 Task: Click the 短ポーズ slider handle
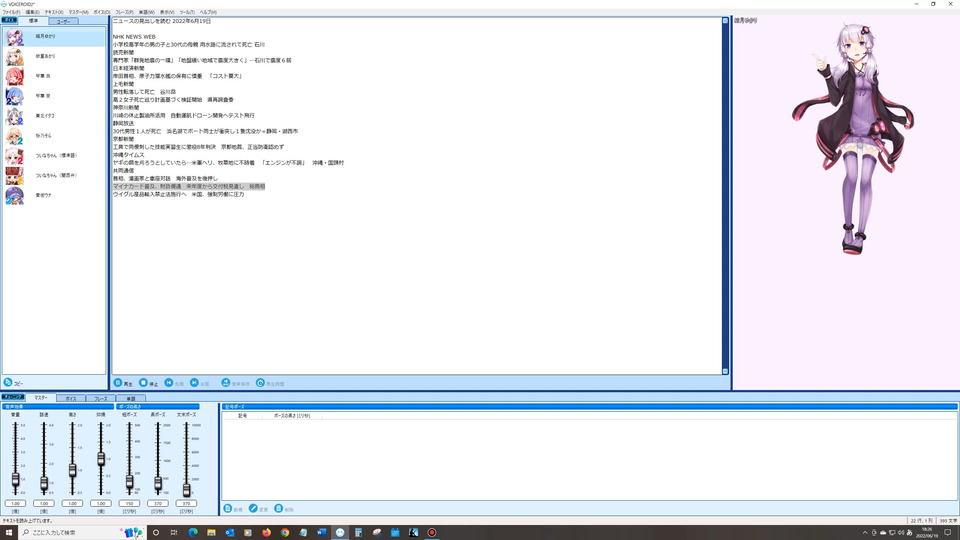click(x=129, y=482)
